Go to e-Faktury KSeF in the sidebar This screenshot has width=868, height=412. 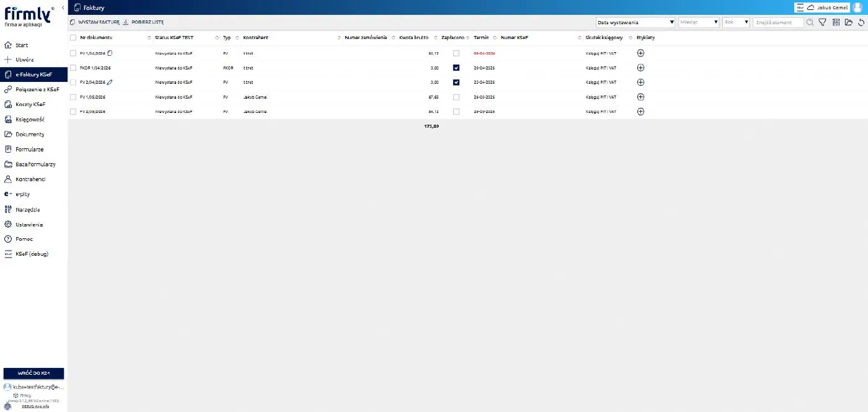tap(33, 74)
